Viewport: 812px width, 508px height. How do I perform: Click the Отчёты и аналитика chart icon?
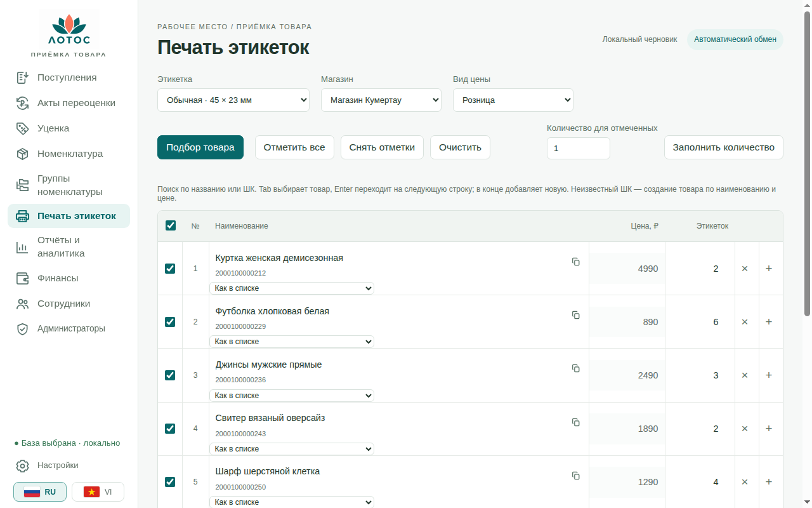click(x=23, y=247)
